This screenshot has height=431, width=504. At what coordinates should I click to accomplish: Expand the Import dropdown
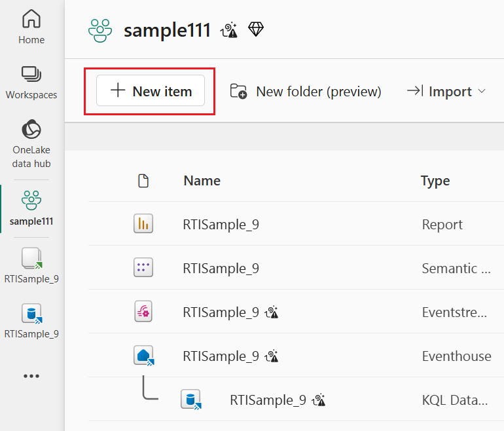coord(446,92)
